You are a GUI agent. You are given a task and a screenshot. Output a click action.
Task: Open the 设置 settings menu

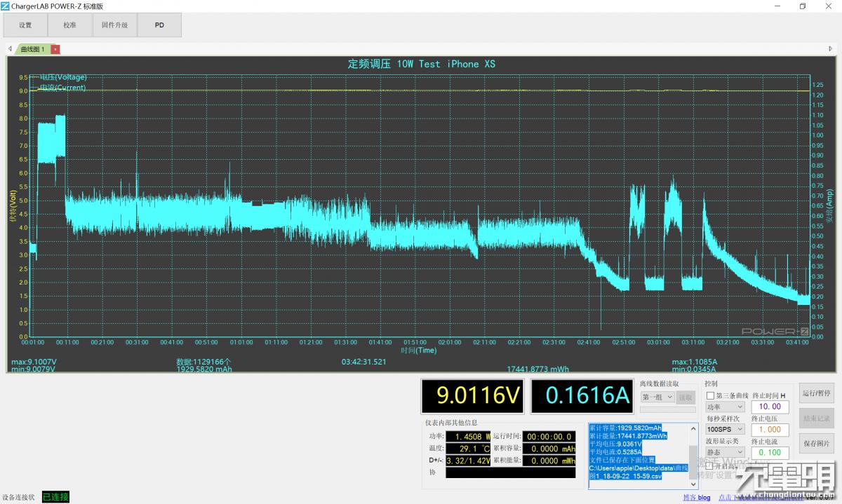click(x=25, y=25)
